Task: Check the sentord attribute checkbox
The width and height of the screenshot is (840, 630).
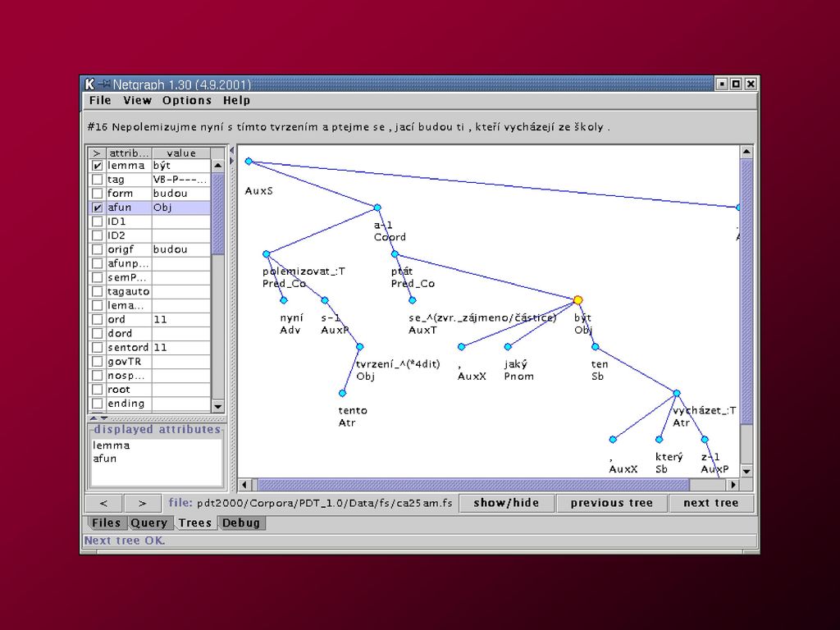Action: [x=97, y=348]
